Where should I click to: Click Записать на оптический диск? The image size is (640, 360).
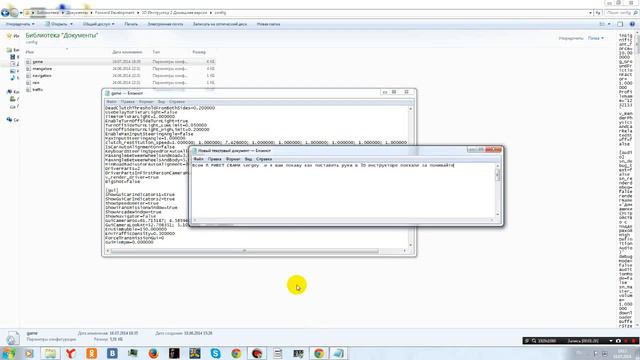tap(220, 24)
